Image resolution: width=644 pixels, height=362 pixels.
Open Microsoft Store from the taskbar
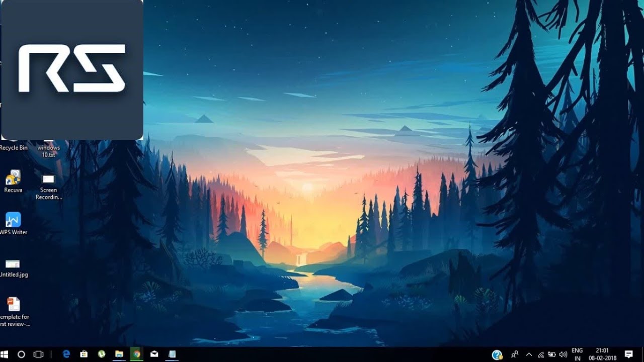(x=84, y=354)
